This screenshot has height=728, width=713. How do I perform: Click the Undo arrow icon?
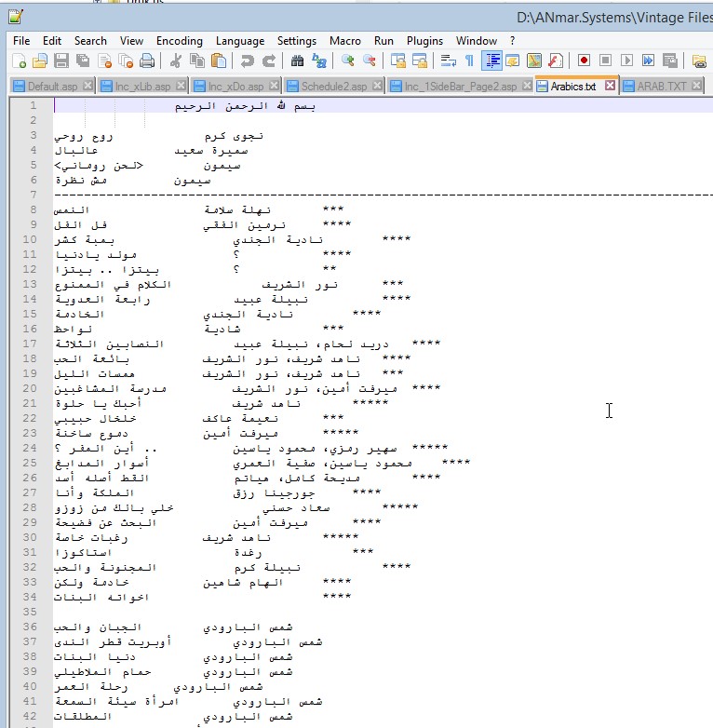pyautogui.click(x=247, y=61)
